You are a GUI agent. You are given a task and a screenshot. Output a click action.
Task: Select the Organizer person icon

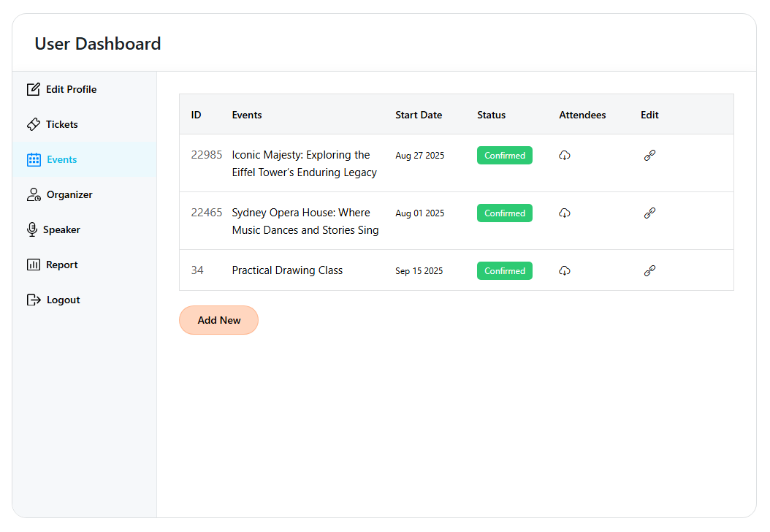point(33,194)
